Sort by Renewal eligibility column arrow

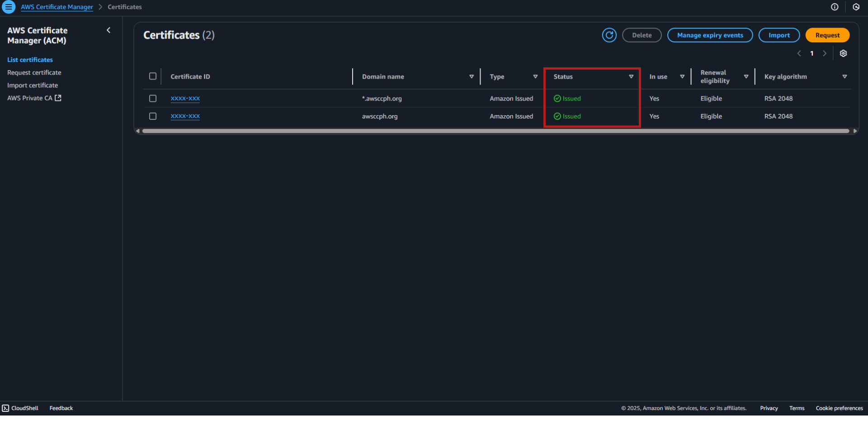(x=746, y=76)
